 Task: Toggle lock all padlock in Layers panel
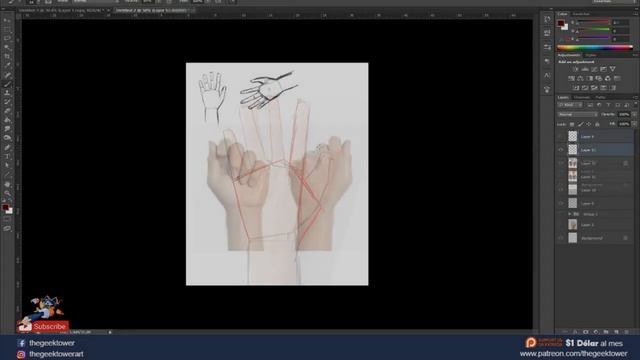point(597,124)
